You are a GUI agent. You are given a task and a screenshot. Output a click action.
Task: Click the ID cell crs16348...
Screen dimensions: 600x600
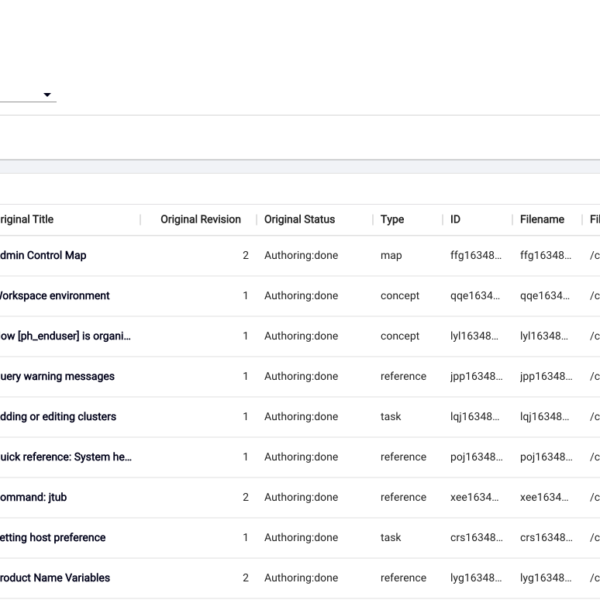click(476, 537)
